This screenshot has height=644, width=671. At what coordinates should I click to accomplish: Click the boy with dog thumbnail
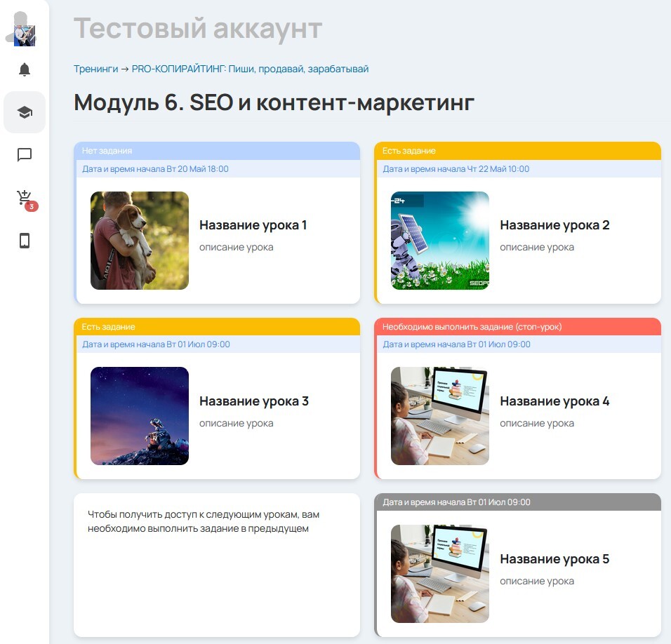[140, 241]
